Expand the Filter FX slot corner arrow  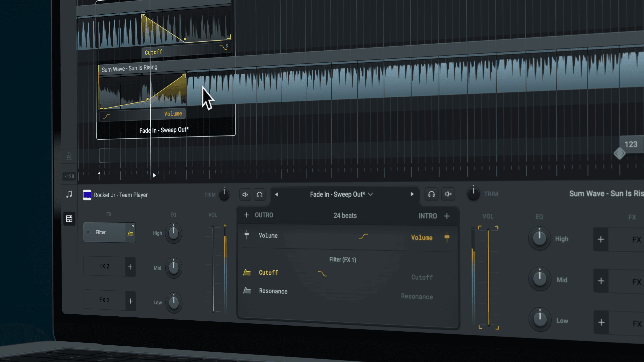pyautogui.click(x=132, y=226)
